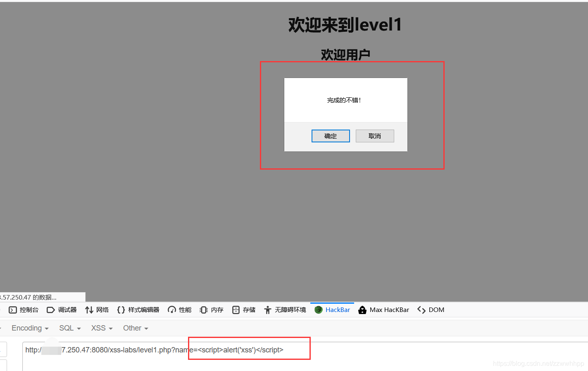Open the 调试器 debugger tab
Viewport: 588px width, 371px height.
62,310
